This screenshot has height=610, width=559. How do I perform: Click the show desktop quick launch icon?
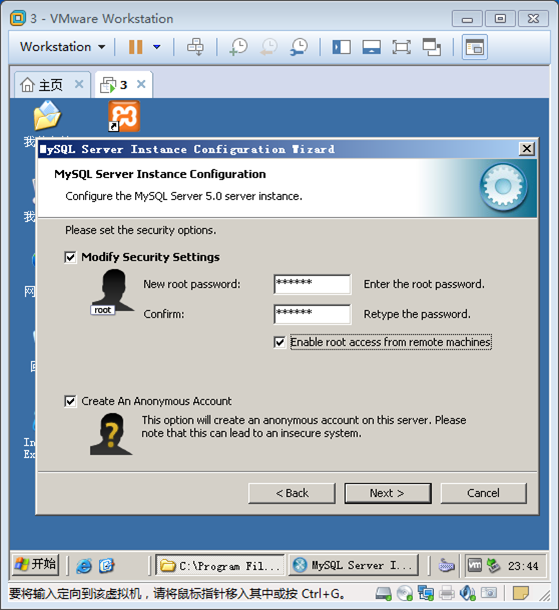[106, 565]
